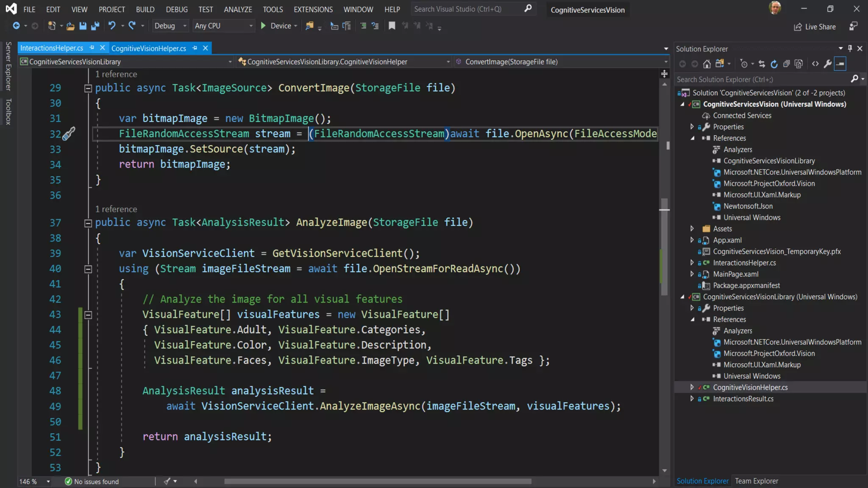Image resolution: width=868 pixels, height=488 pixels.
Task: Open the Any CPU platform dropdown
Action: coord(224,26)
